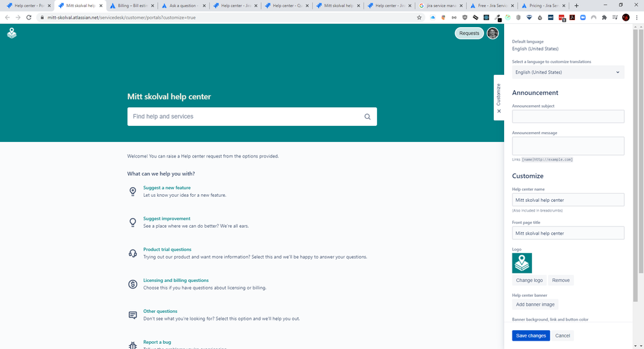Switch to the first Help center tab
The height and width of the screenshot is (349, 644).
coord(28,6)
